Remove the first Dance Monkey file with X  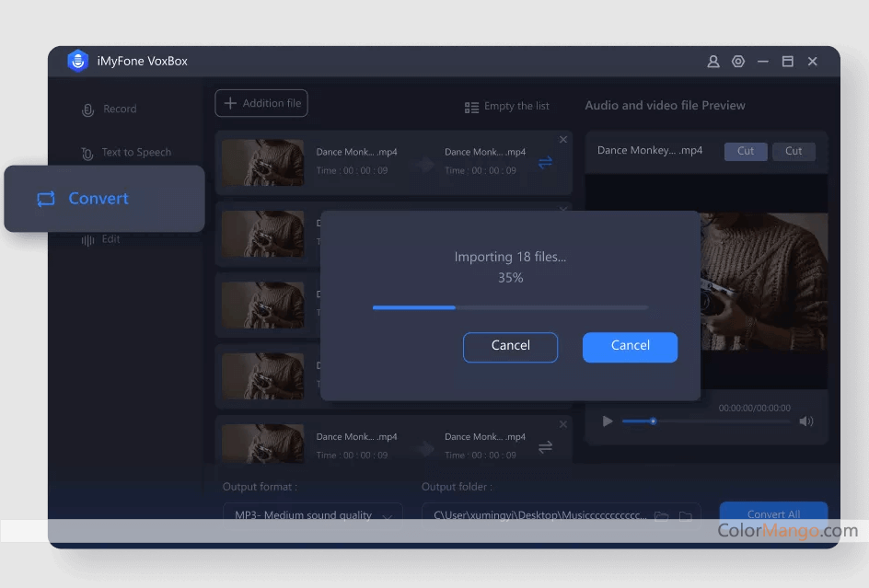coord(563,140)
